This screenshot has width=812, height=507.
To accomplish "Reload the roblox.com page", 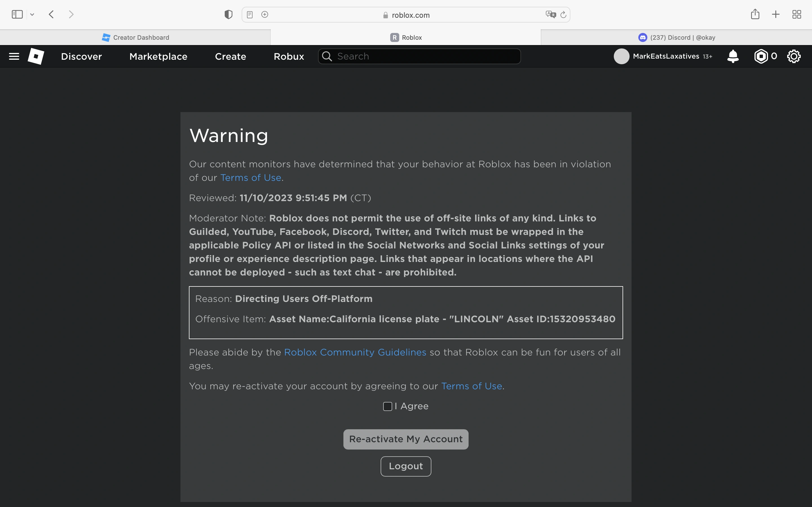I will (563, 14).
